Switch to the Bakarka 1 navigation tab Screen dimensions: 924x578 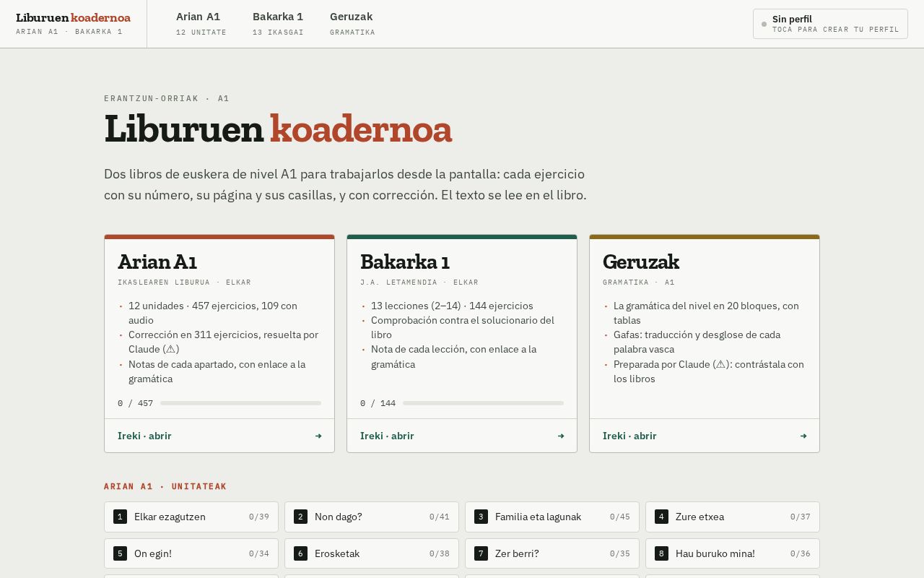tap(278, 24)
